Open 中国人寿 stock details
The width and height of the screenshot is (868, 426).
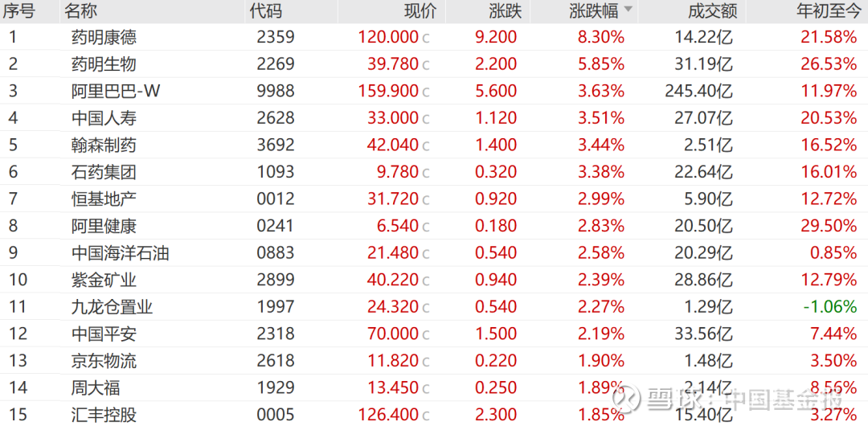pos(104,118)
